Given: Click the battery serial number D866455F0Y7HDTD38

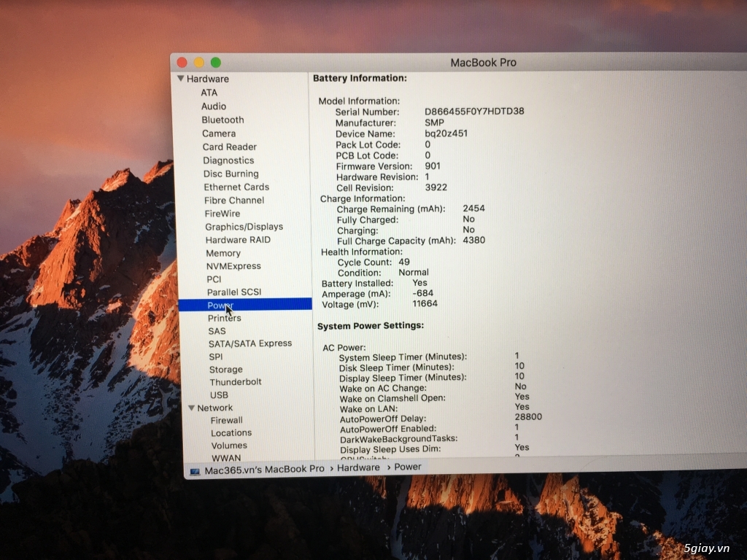Looking at the screenshot, I should (x=474, y=112).
